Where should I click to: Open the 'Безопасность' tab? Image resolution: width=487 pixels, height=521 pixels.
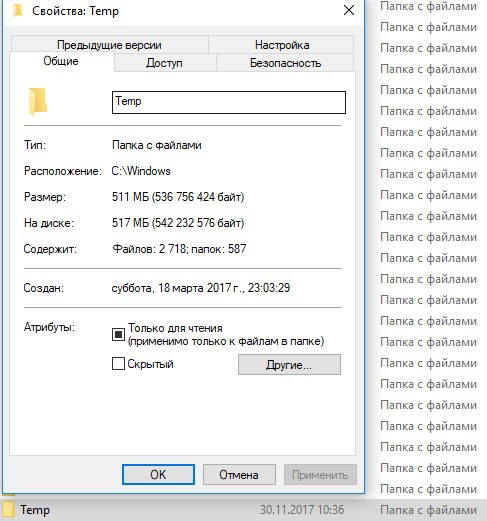(285, 63)
